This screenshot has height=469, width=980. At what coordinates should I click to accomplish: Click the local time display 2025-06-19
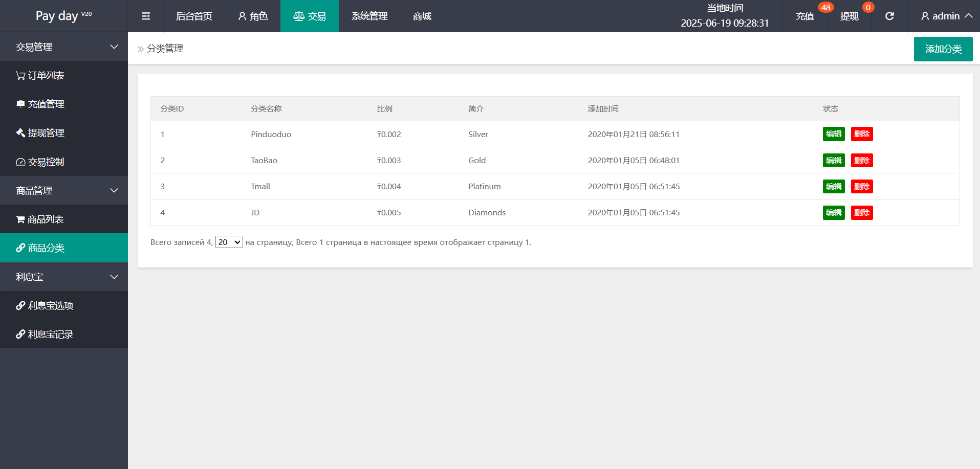(x=725, y=23)
